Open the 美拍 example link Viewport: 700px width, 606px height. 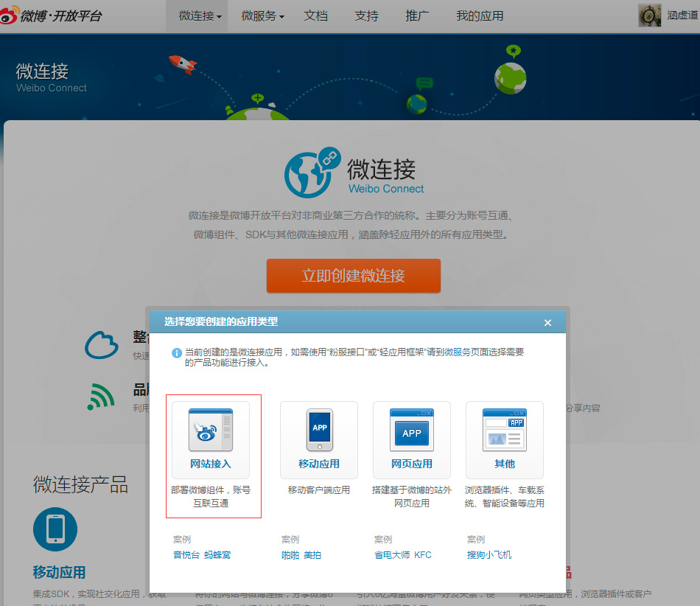312,555
